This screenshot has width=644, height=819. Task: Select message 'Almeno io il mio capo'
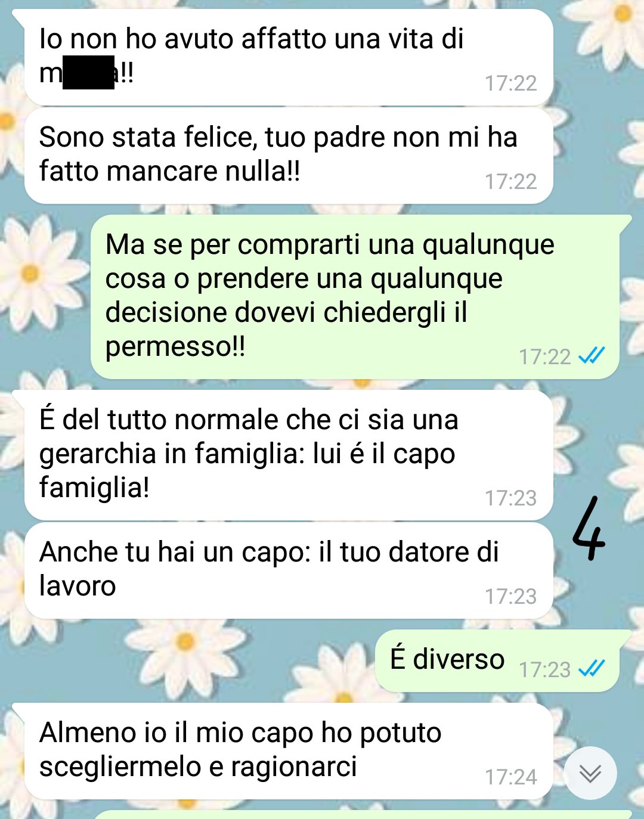[289, 751]
